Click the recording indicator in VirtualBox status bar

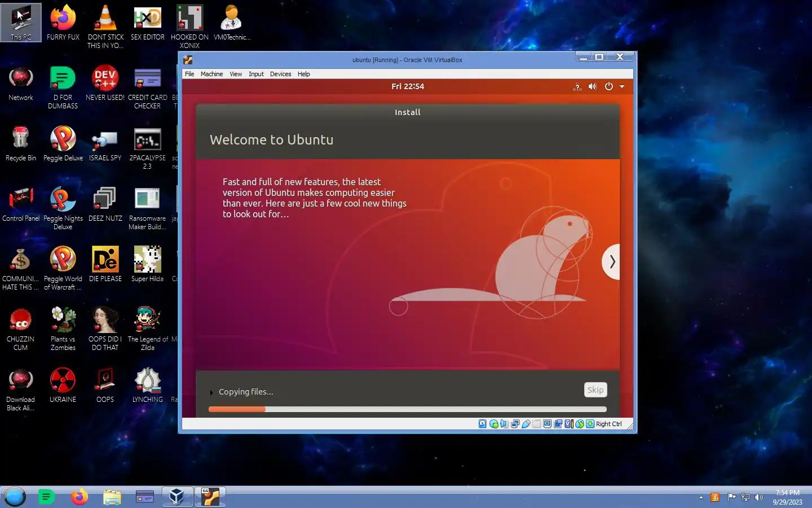click(x=558, y=424)
